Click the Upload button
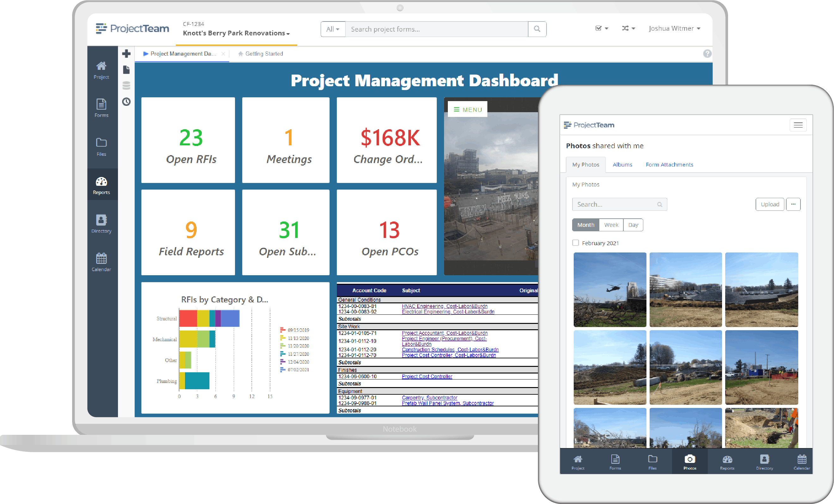This screenshot has width=834, height=504. click(x=770, y=204)
